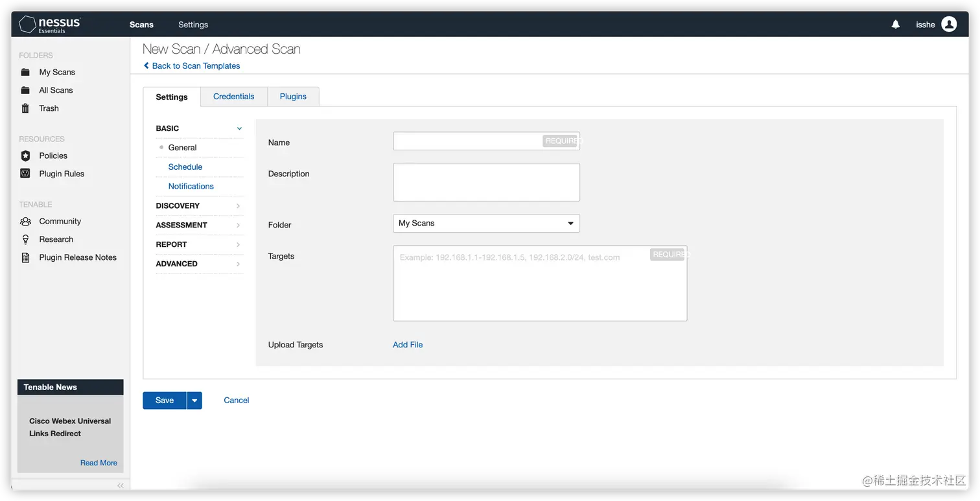980x501 pixels.
Task: Switch to the Plugins tab
Action: point(293,97)
